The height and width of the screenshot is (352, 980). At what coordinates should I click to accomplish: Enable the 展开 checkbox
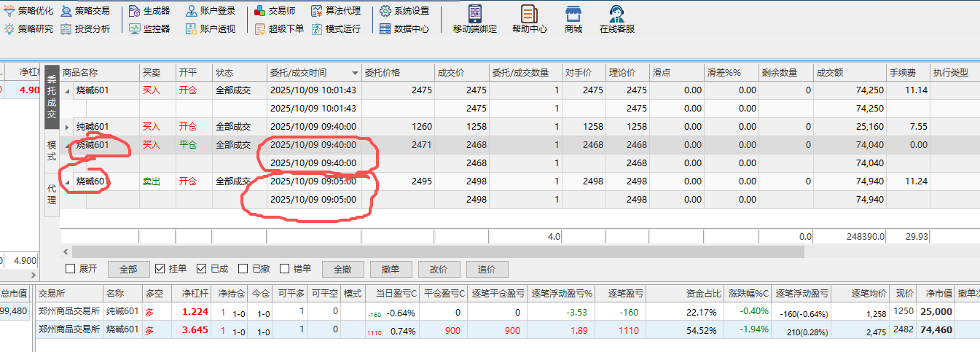click(x=71, y=269)
